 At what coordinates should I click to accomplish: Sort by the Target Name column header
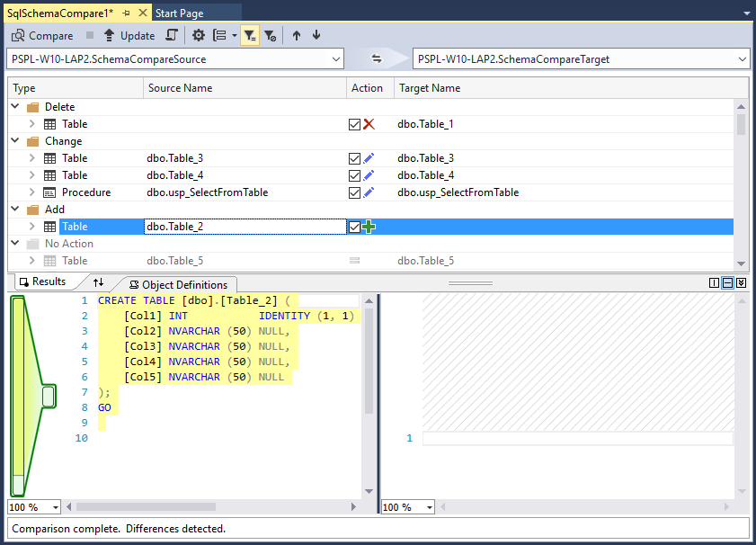(572, 88)
